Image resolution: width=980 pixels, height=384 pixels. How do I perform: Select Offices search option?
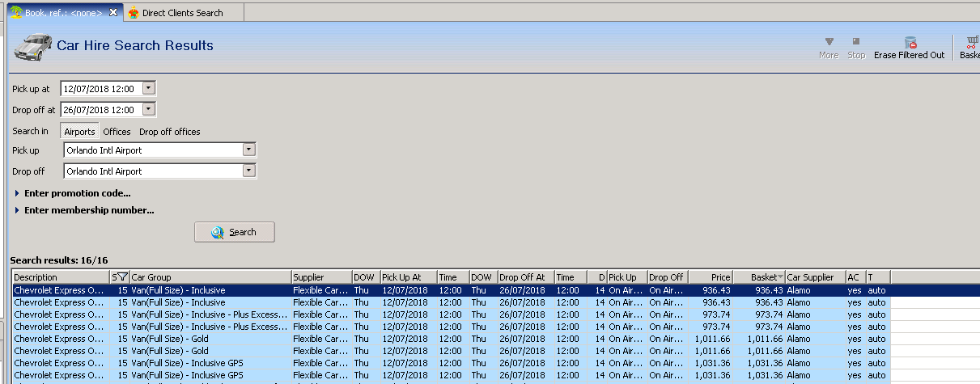tap(117, 131)
